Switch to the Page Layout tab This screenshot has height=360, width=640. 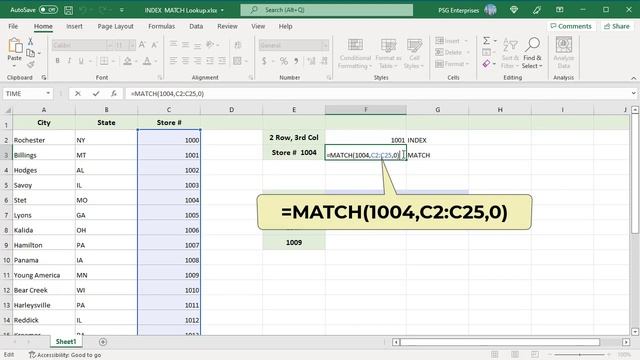(x=116, y=26)
